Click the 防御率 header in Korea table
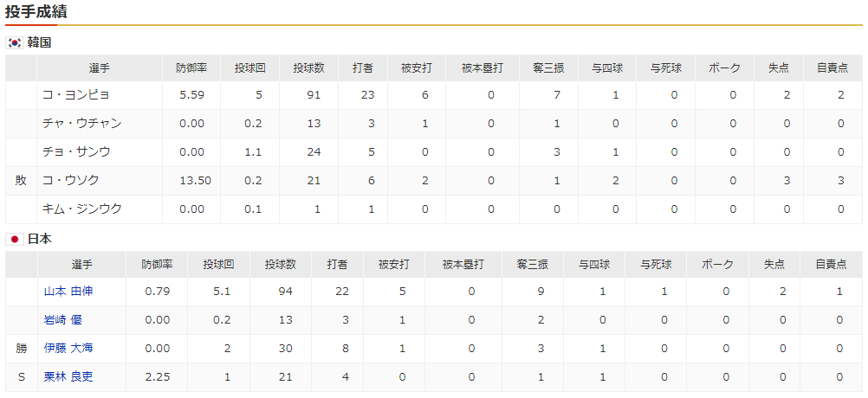This screenshot has width=868, height=398. click(190, 67)
